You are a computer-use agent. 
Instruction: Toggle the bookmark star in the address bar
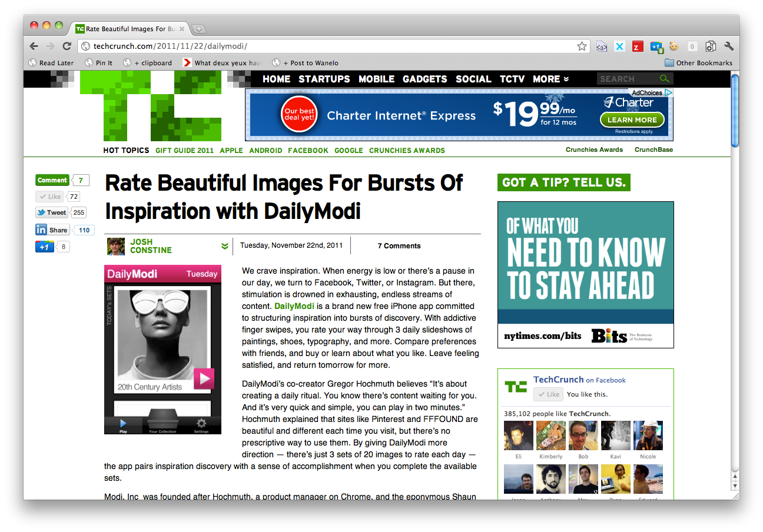click(582, 46)
